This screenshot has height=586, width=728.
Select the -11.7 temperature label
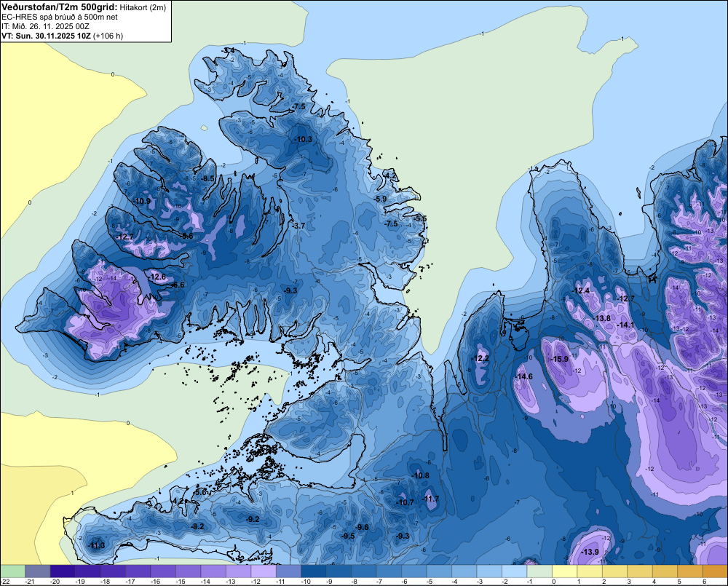click(x=430, y=499)
